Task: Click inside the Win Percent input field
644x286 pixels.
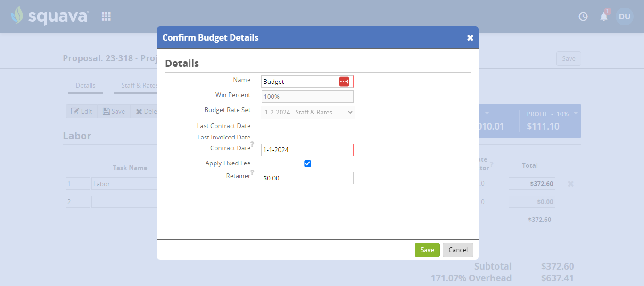Action: 307,97
